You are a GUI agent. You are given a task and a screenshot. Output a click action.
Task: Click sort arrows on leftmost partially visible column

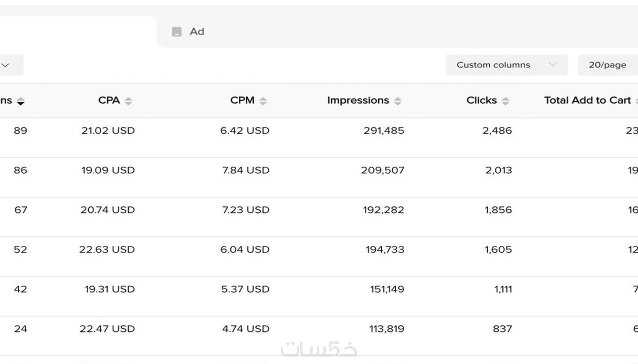21,101
